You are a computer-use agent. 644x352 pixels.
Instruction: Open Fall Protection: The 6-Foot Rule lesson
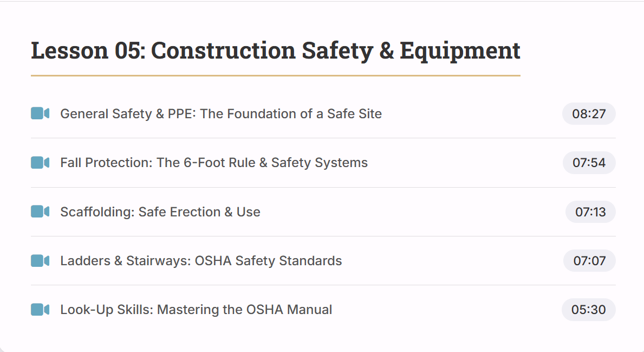tap(213, 163)
